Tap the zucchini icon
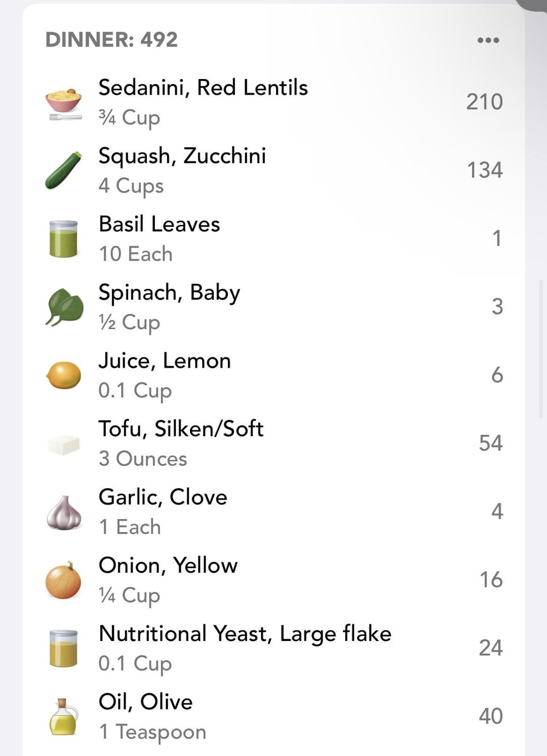This screenshot has width=547, height=756. pos(64,170)
